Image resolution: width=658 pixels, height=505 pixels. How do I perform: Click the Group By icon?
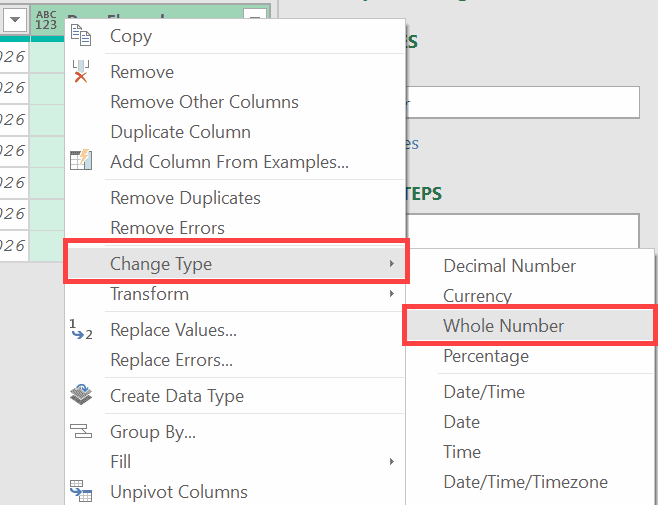click(x=81, y=431)
